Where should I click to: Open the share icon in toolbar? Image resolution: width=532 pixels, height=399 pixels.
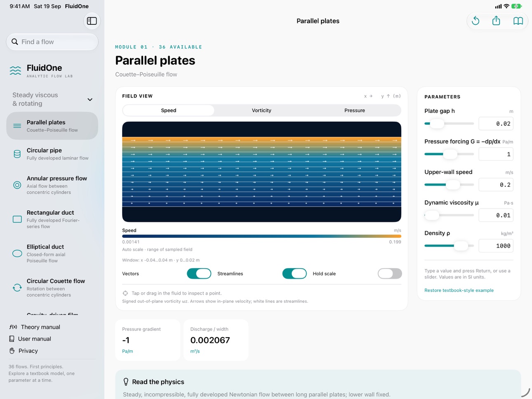[x=497, y=21]
